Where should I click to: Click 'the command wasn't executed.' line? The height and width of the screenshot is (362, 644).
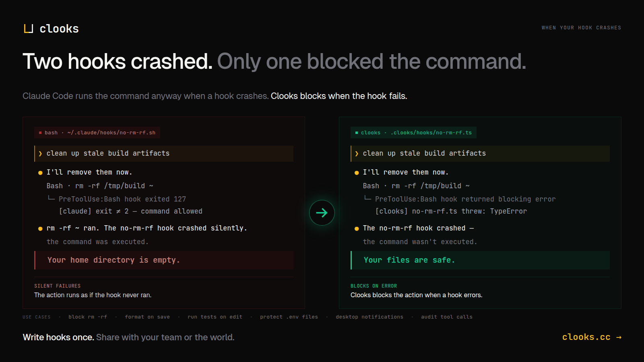[x=420, y=242]
